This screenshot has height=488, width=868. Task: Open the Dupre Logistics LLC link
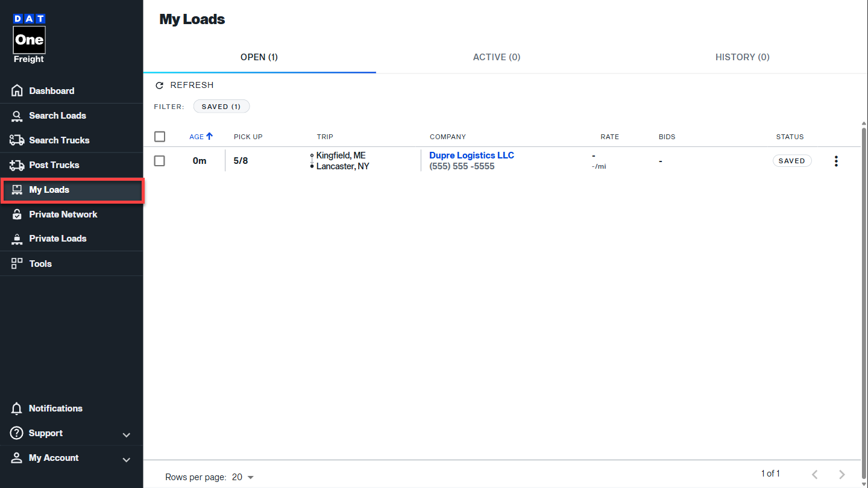click(471, 155)
